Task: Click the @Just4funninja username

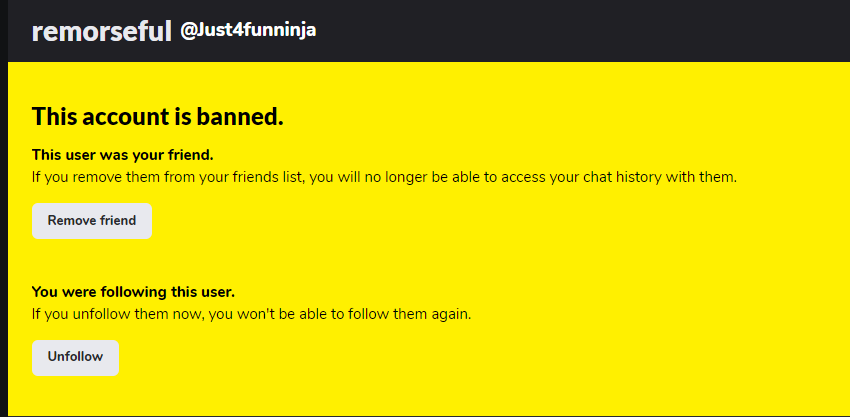Action: (x=248, y=31)
